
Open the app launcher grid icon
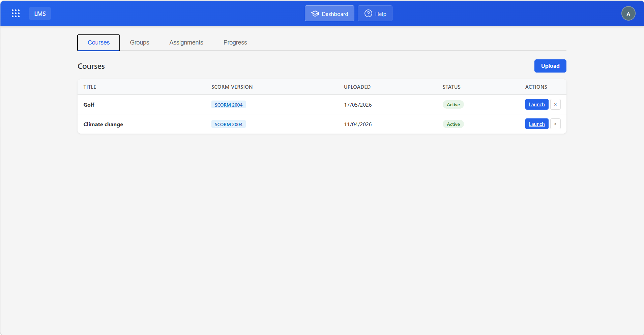click(x=16, y=13)
